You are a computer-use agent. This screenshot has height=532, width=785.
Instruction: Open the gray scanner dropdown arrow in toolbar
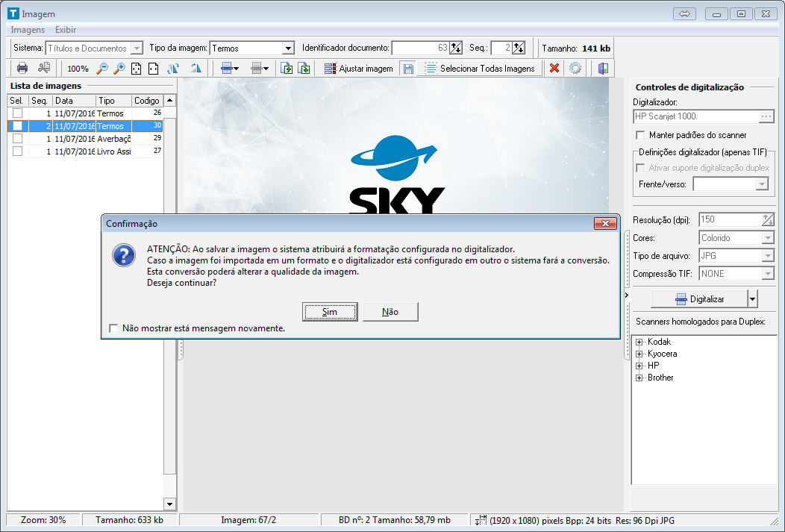(266, 69)
